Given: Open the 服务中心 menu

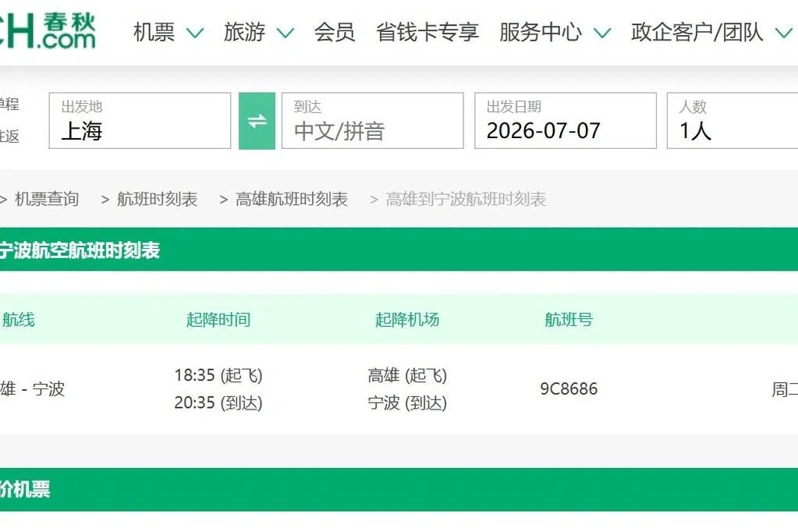Looking at the screenshot, I should click(x=541, y=32).
